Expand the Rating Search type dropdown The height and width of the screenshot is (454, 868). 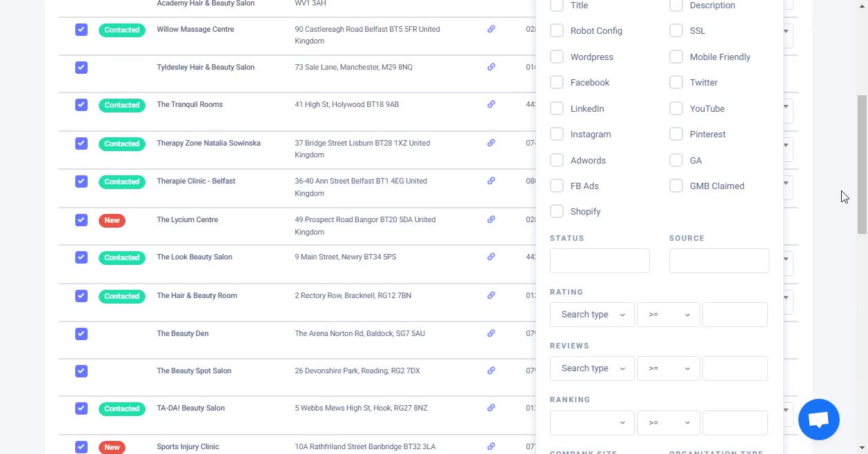[592, 315]
